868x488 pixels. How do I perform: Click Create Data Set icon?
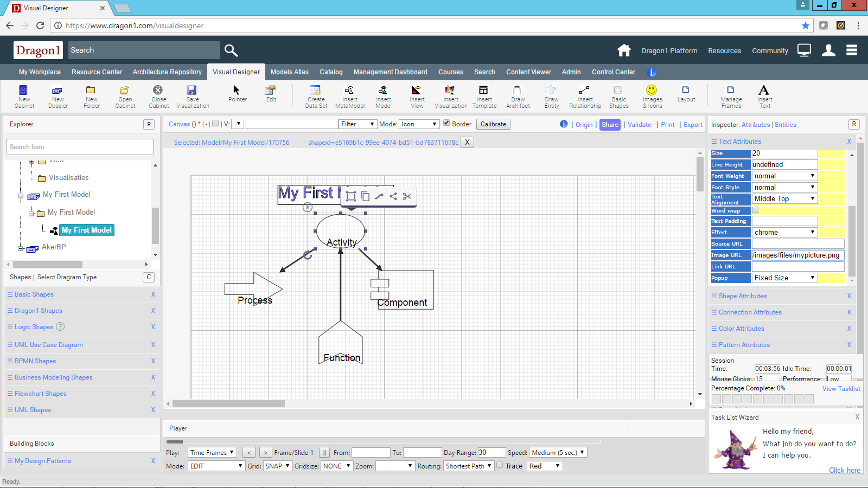[x=315, y=90]
